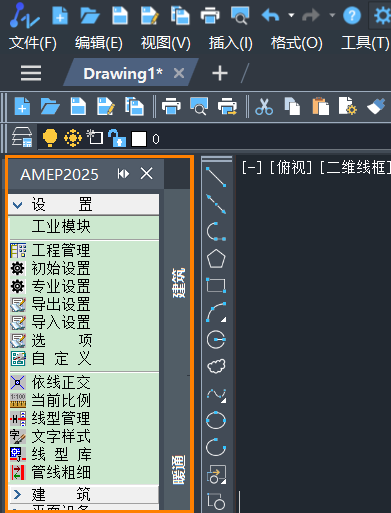
Task: Switch to the Drawing1* tab
Action: click(123, 73)
